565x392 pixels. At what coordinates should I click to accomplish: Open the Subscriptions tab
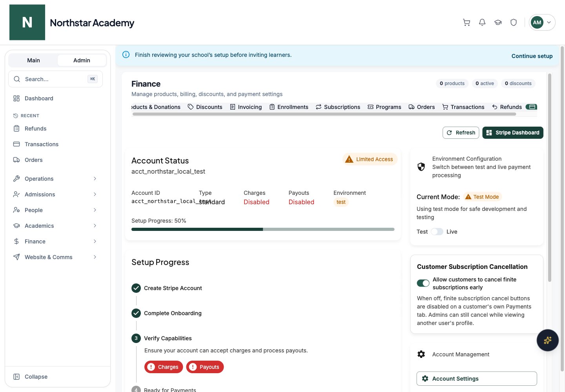point(338,107)
